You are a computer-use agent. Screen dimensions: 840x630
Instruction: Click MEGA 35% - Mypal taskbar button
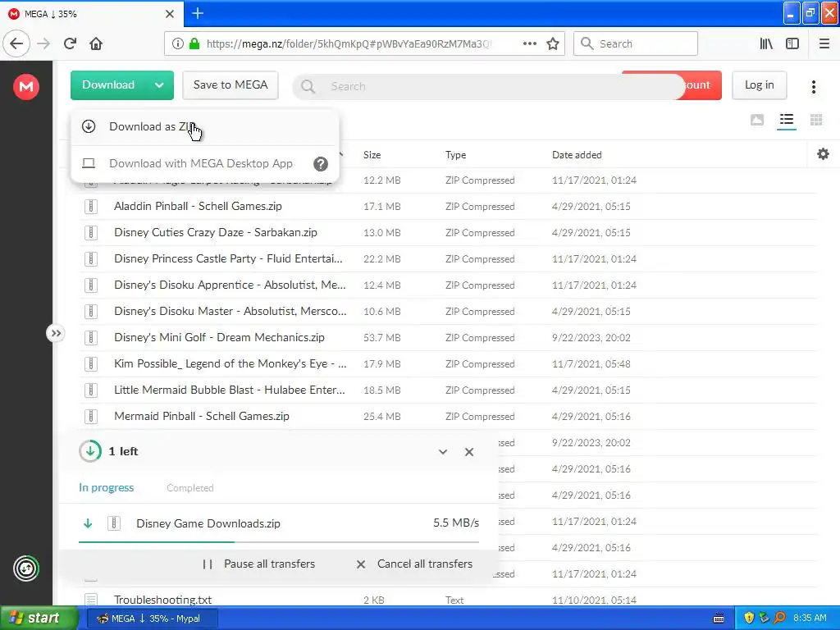click(152, 619)
